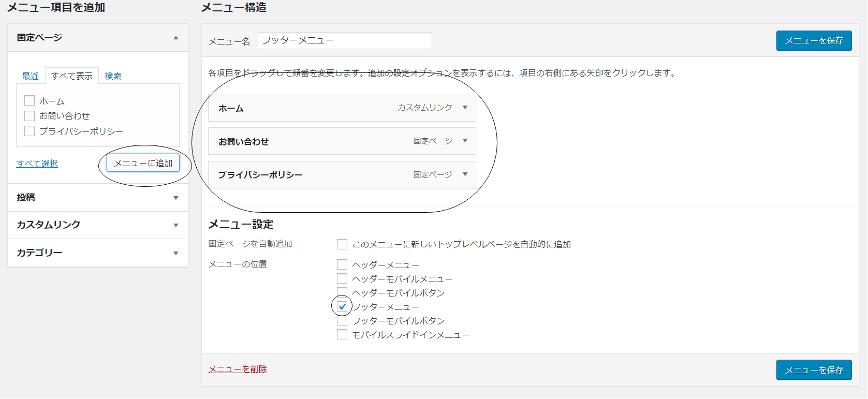Expand the 投稿 section
Image resolution: width=868 pixels, height=399 pixels.
176,198
